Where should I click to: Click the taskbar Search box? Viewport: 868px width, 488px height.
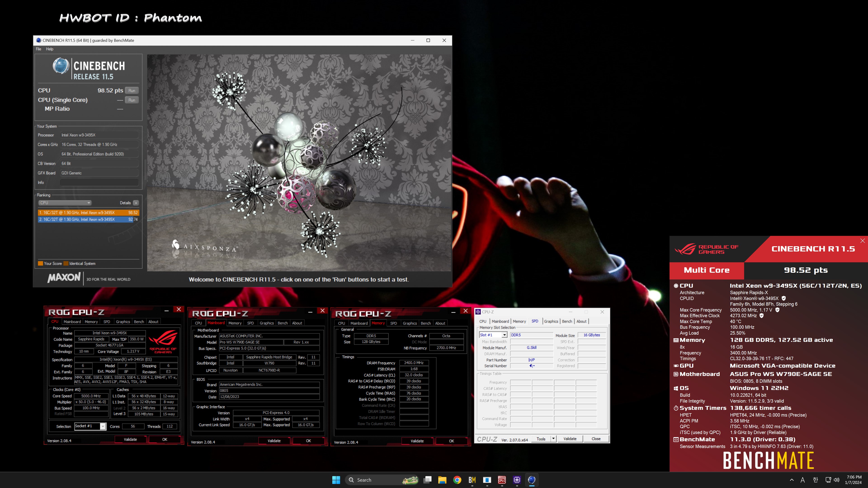[382, 480]
